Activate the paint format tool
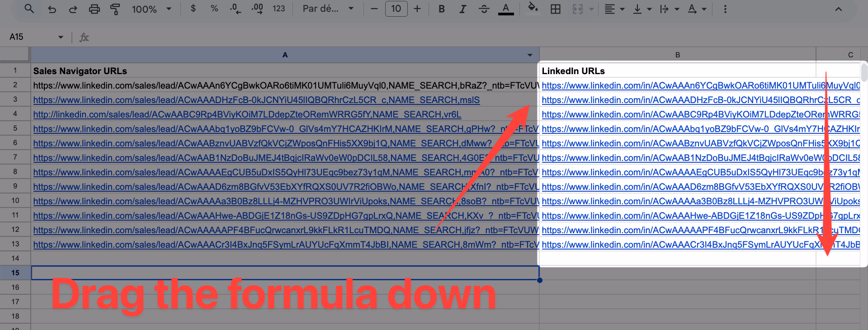This screenshot has height=330, width=868. pos(115,9)
